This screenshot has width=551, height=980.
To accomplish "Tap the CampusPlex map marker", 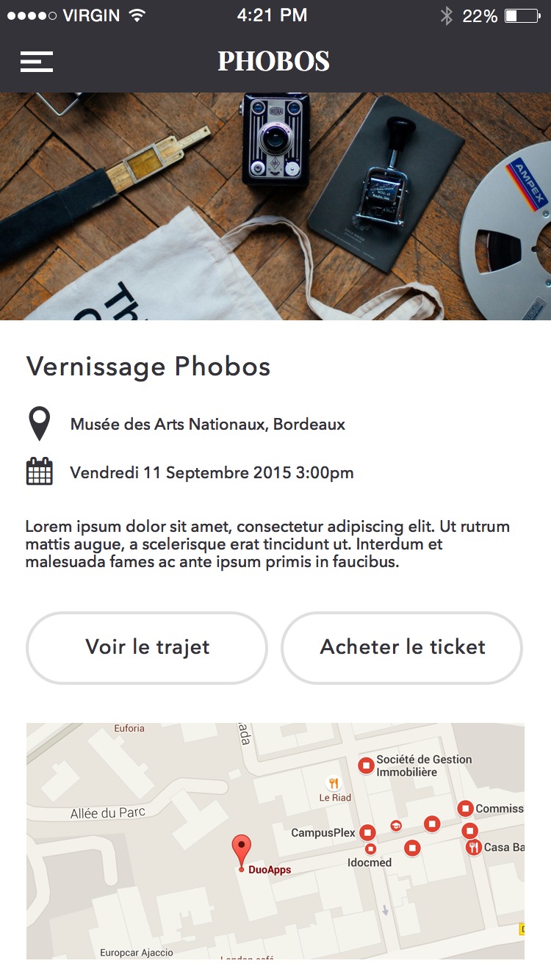I will (367, 833).
